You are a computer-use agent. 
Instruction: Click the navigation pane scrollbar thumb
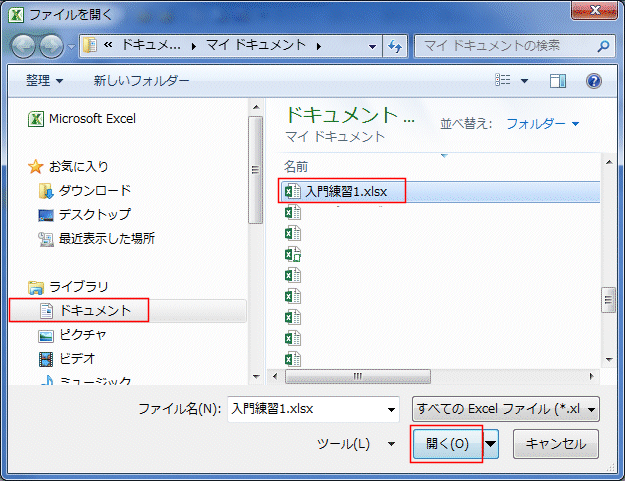click(x=256, y=170)
